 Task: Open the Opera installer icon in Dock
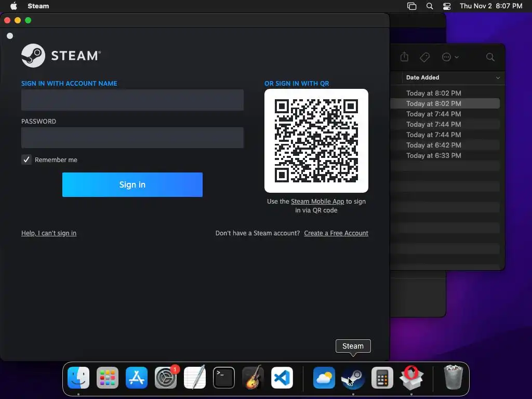pos(411,378)
